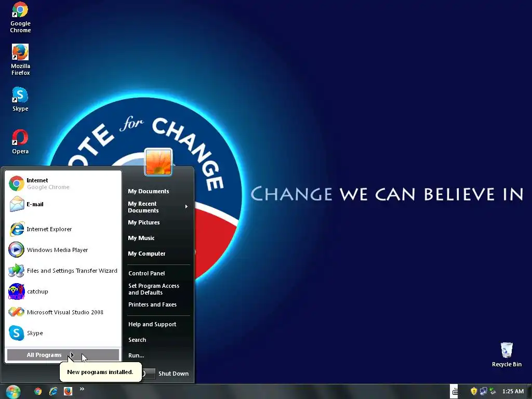Click the yellow security shield tray icon
The image size is (532, 399).
coord(474,392)
